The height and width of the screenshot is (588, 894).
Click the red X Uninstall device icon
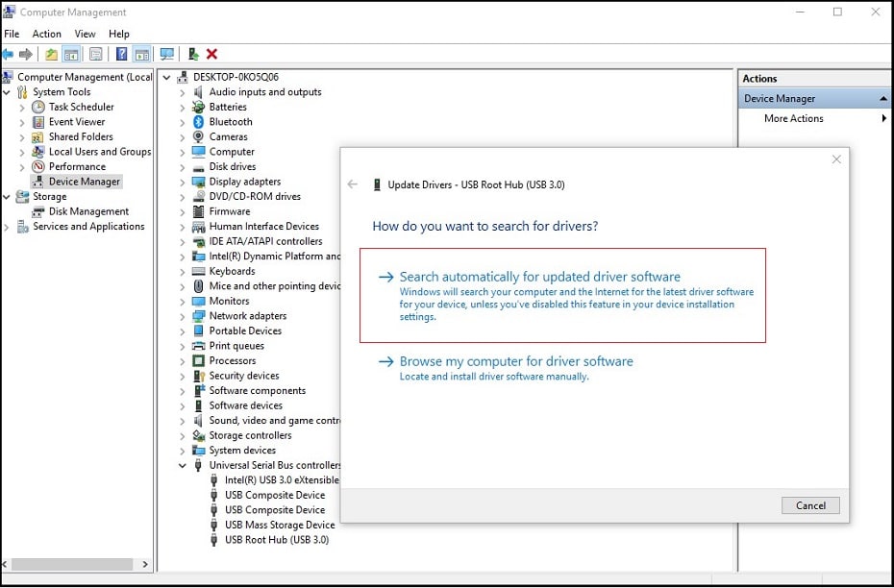pos(211,54)
